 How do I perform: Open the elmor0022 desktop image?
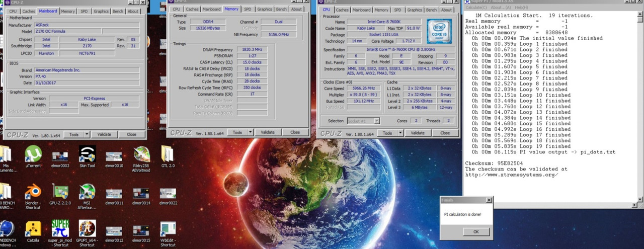168,197
